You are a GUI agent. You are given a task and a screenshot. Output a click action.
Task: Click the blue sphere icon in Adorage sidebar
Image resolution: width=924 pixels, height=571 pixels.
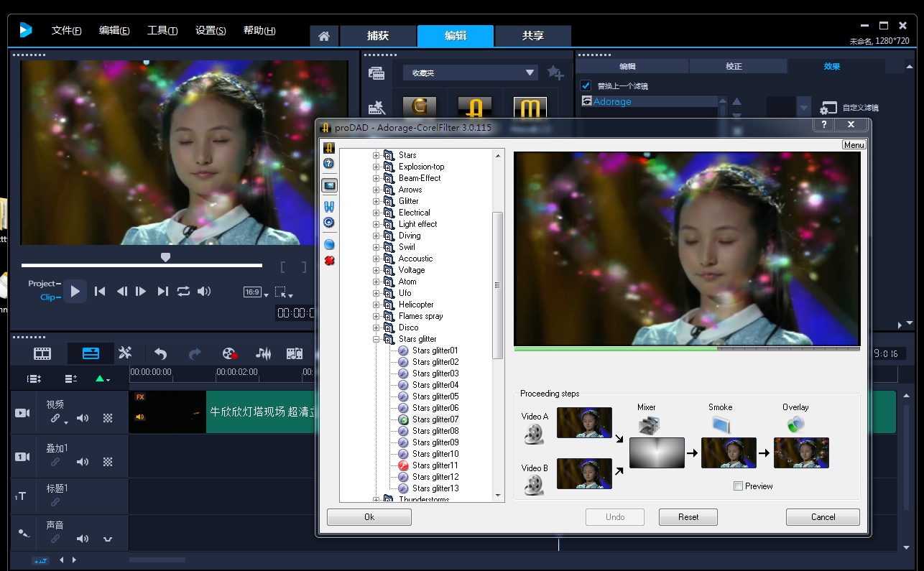329,245
